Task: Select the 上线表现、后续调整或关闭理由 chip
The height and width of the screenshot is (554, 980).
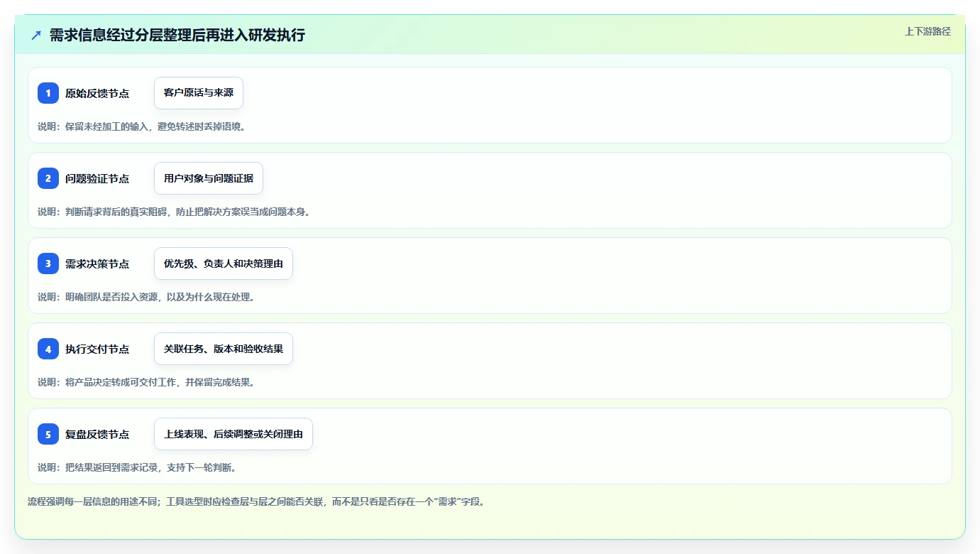Action: [233, 434]
